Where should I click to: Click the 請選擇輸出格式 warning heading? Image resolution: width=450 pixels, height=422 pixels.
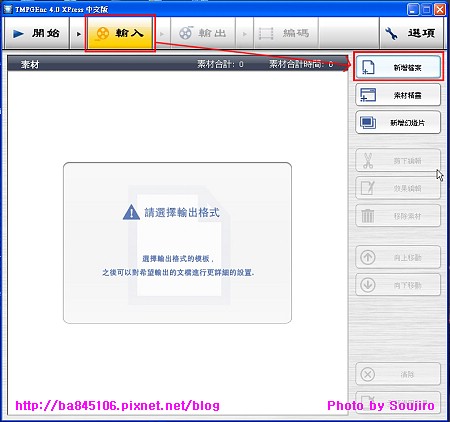[182, 212]
